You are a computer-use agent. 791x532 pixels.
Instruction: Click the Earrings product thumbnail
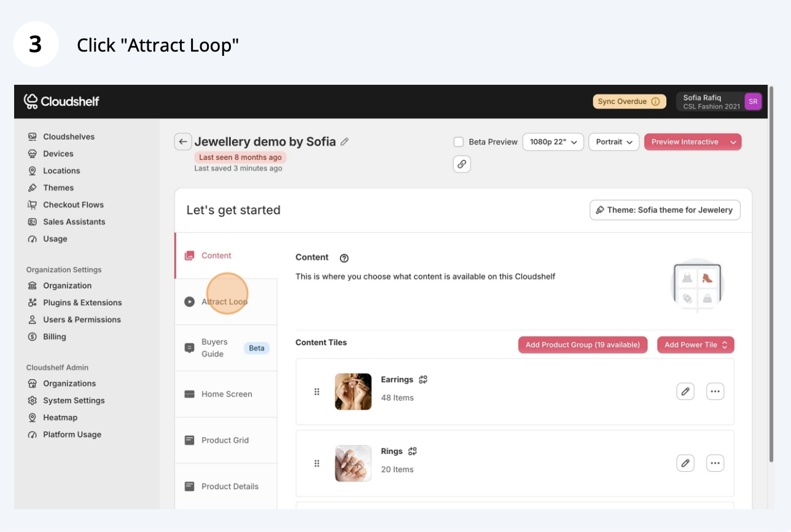(353, 391)
